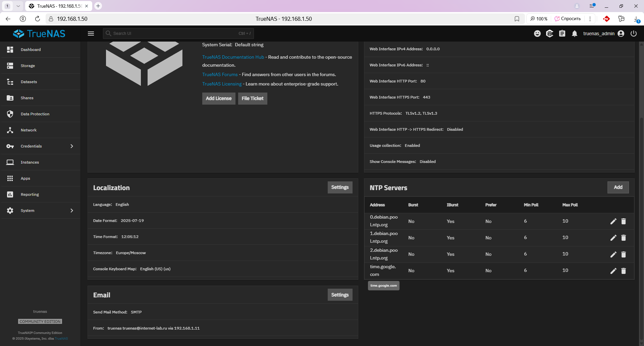The height and width of the screenshot is (346, 644).
Task: Open the browser tab list dropdown arrow
Action: pos(18,6)
